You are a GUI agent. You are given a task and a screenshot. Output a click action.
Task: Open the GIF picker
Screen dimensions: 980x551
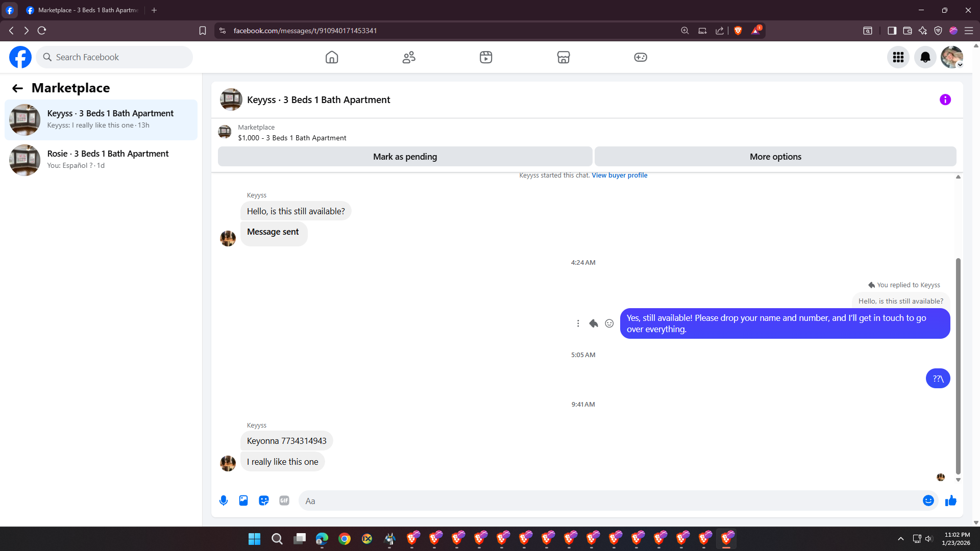coord(284,500)
